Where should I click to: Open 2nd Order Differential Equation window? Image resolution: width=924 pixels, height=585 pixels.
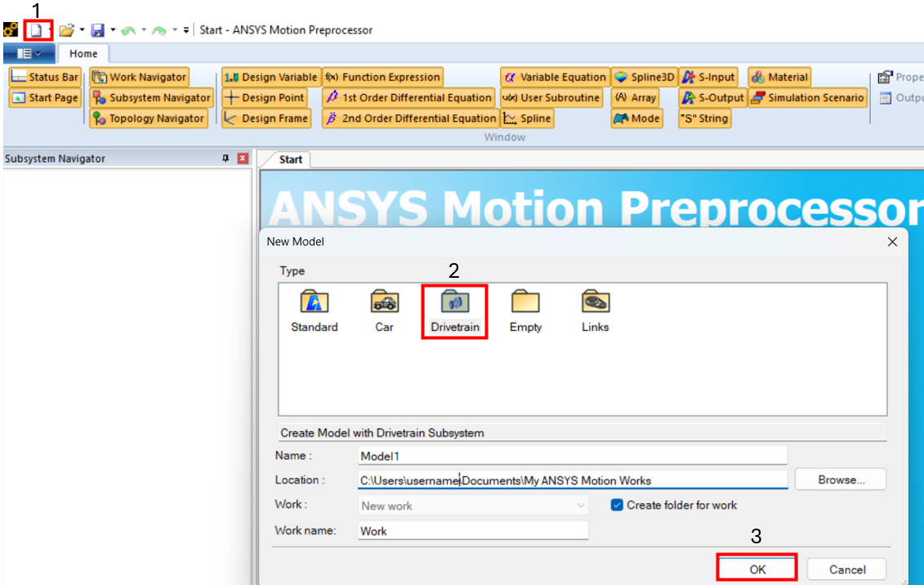[x=411, y=118]
